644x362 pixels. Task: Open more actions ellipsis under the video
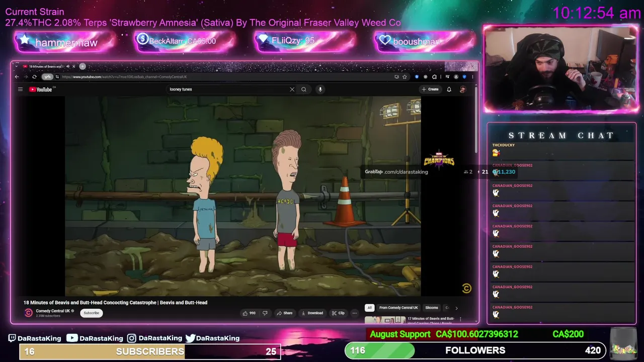pyautogui.click(x=354, y=313)
